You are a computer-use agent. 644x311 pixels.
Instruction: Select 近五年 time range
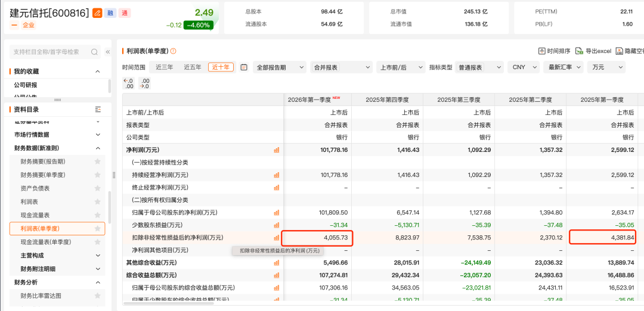click(x=193, y=67)
